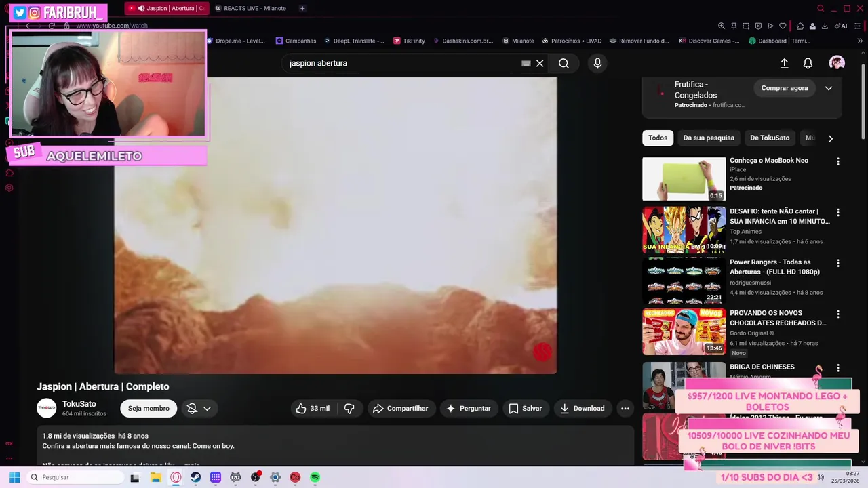Like the video with 33 mil thumbs up
Screen dimensions: 868x488
point(313,408)
